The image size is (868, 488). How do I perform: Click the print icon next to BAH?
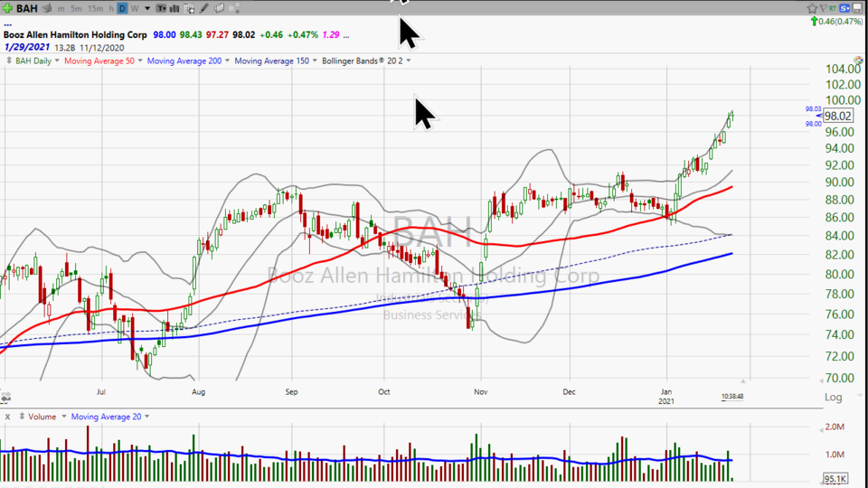pos(48,8)
